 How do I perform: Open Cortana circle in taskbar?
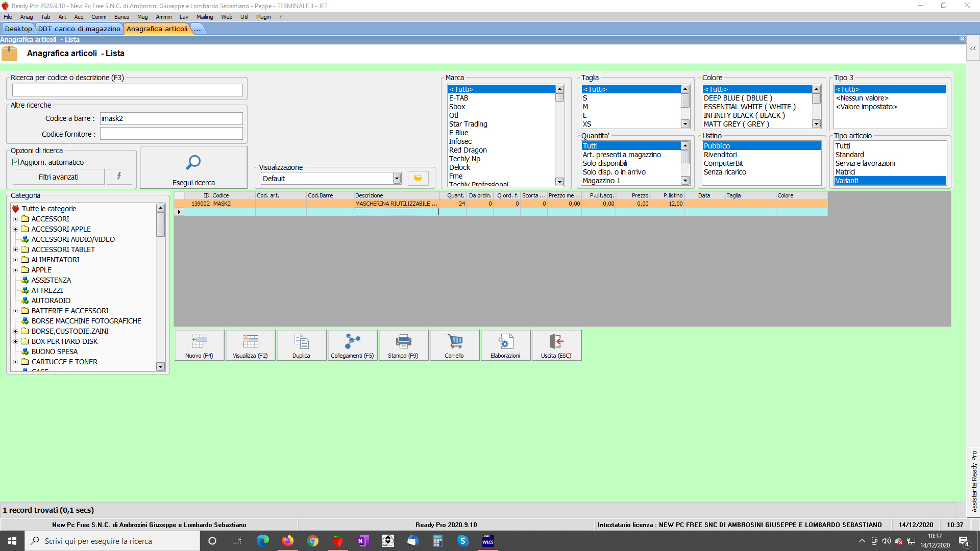[212, 541]
